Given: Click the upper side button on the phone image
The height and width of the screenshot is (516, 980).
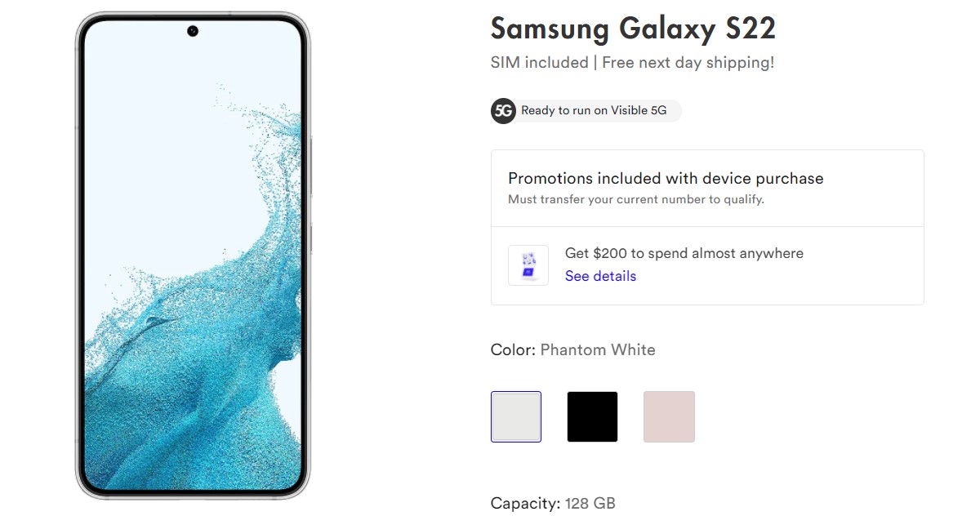Looking at the screenshot, I should click(311, 167).
